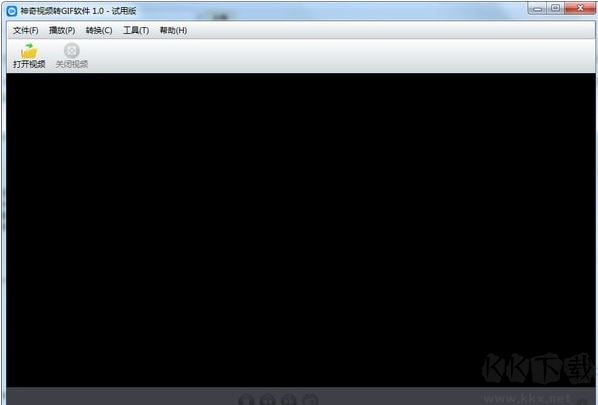Image resolution: width=598 pixels, height=405 pixels.
Task: Open the 文件(F) menu
Action: [x=26, y=31]
